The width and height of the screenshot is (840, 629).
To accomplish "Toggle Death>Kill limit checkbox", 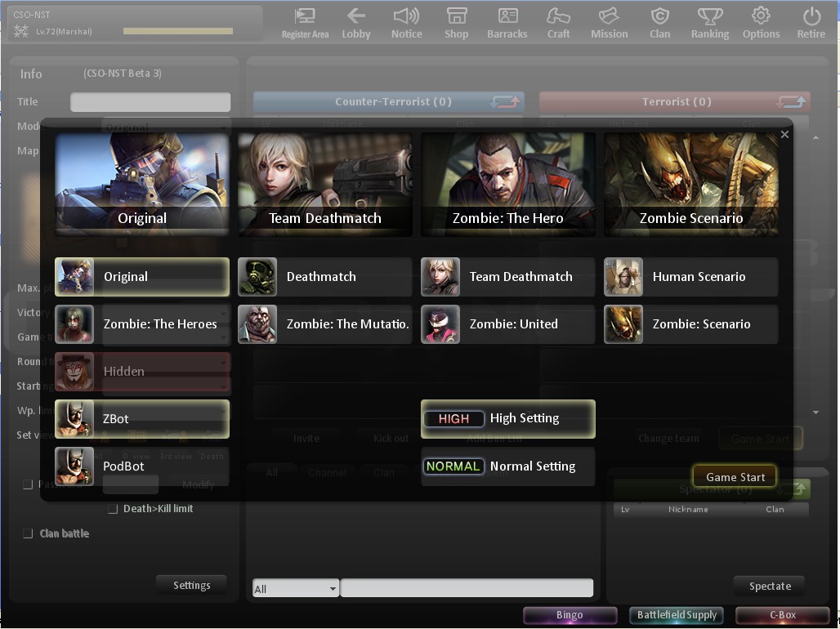I will (x=113, y=509).
